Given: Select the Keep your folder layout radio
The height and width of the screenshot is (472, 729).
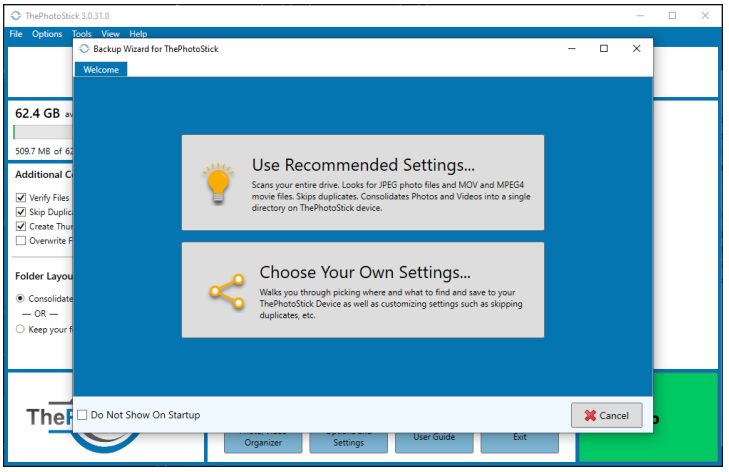Looking at the screenshot, I should [x=20, y=329].
